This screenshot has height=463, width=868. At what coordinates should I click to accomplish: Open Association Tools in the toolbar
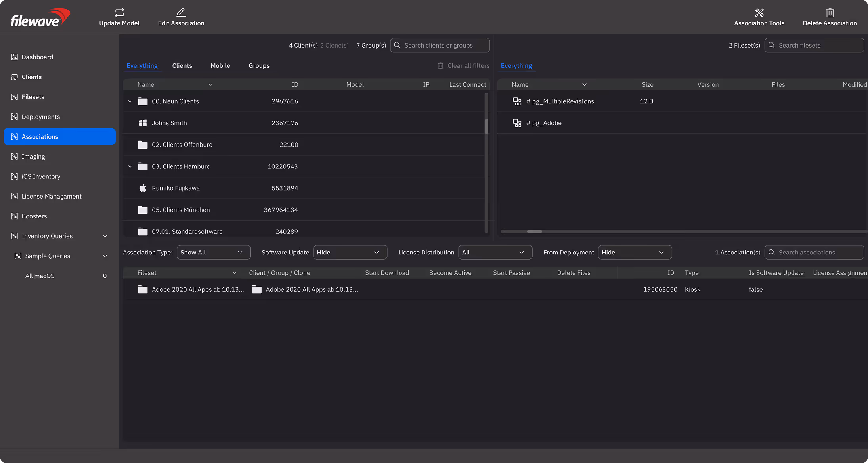tap(759, 17)
